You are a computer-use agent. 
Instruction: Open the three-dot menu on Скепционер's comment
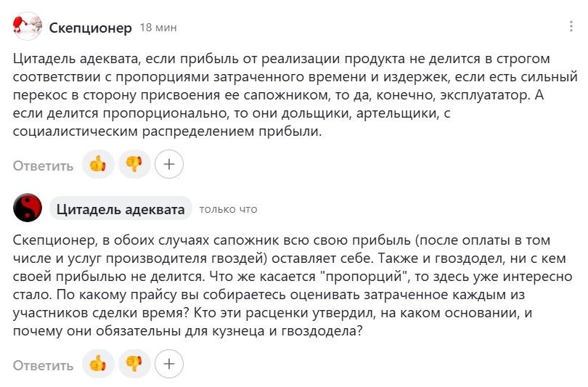click(571, 26)
